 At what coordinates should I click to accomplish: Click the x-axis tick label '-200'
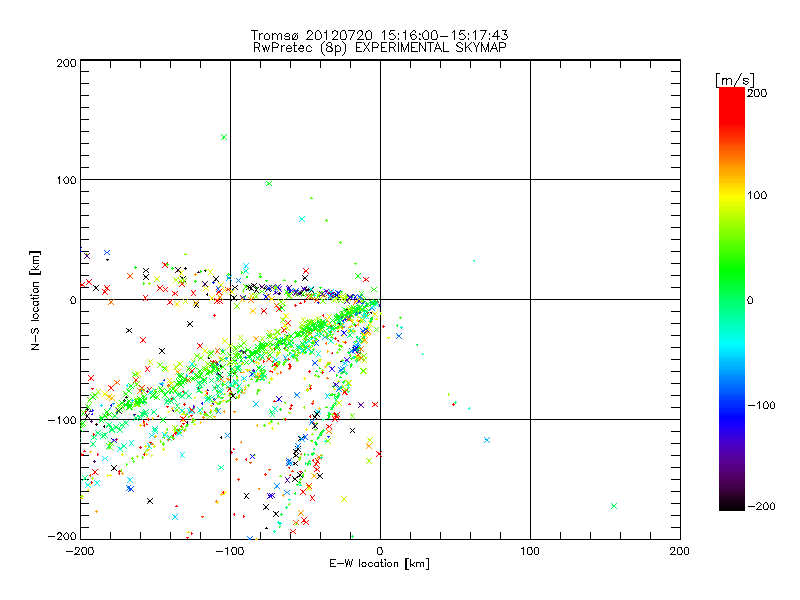(x=80, y=551)
